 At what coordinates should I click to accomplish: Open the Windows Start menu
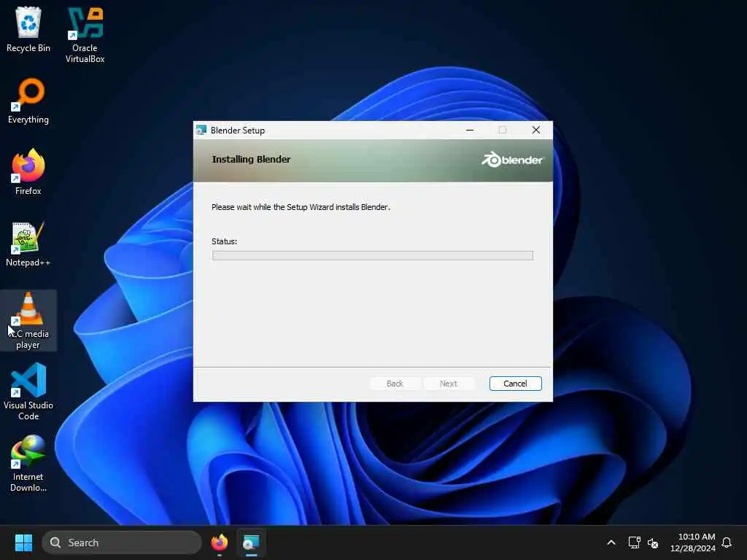coord(23,542)
